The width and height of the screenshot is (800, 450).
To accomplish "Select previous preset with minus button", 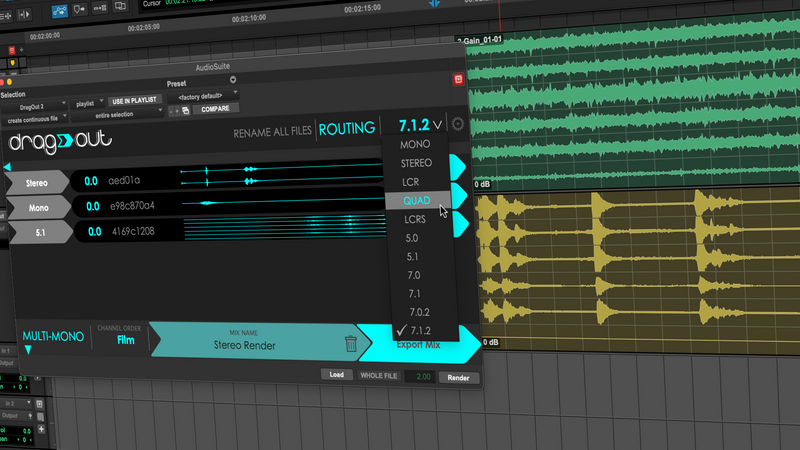I will tap(171, 111).
